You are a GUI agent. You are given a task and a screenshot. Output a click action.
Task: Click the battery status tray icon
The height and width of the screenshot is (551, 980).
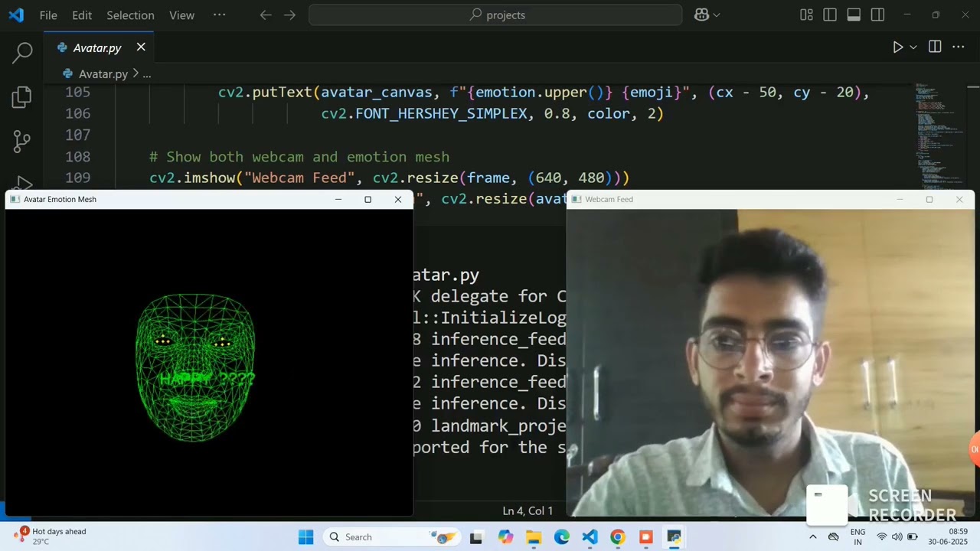coord(913,536)
